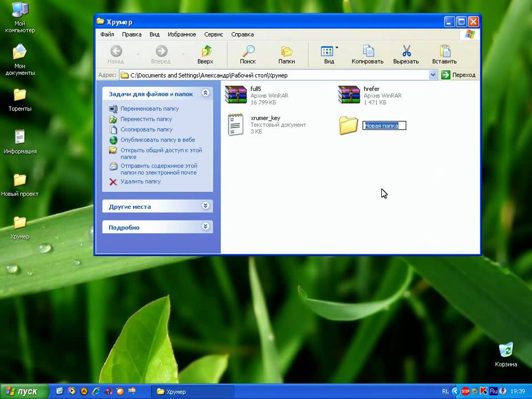Click the address bar path field
This screenshot has width=532, height=399.
(x=274, y=75)
